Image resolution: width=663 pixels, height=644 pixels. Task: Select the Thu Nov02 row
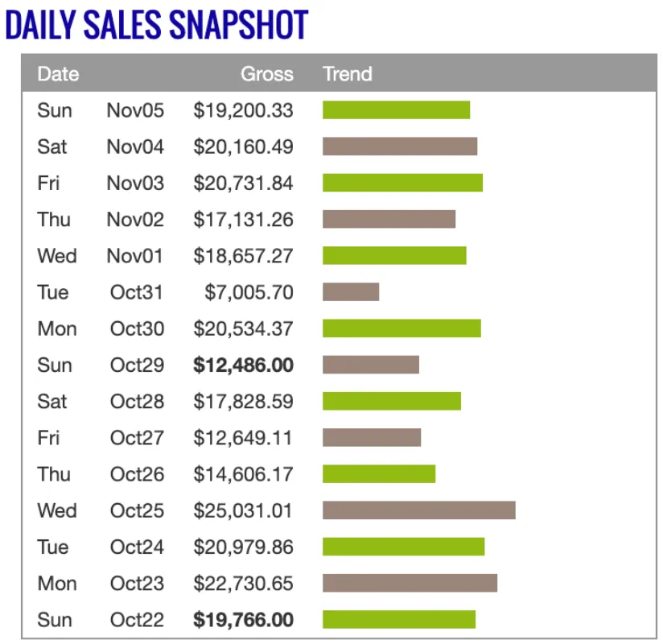[135, 220]
